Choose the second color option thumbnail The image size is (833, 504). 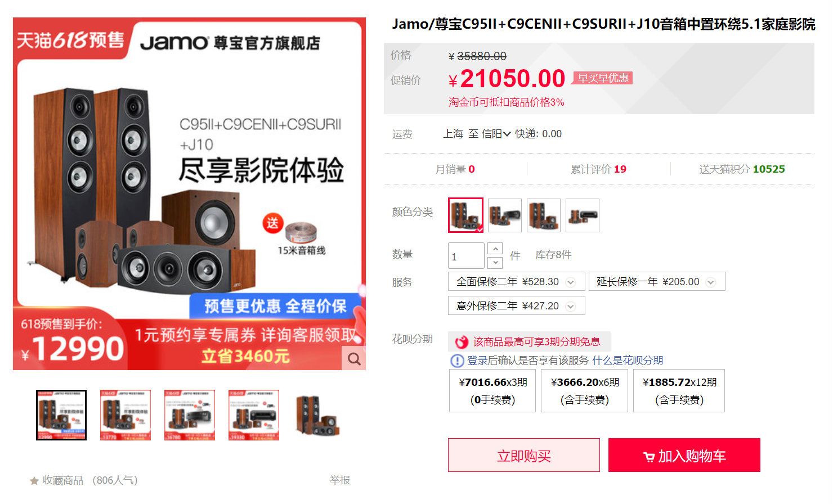(505, 215)
